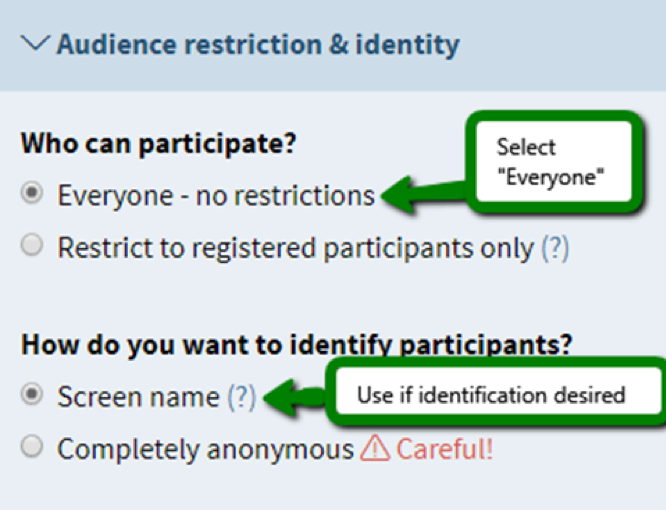The width and height of the screenshot is (666, 510).
Task: Choose the Restrict to registered participants radio button
Action: point(33,246)
